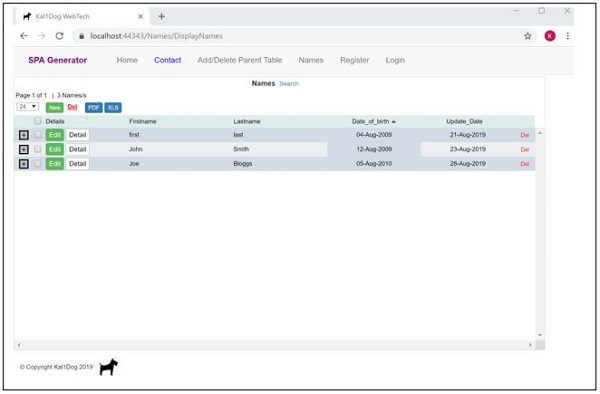Image resolution: width=600 pixels, height=394 pixels.
Task: Check the checkbox for the John row
Action: (x=38, y=149)
